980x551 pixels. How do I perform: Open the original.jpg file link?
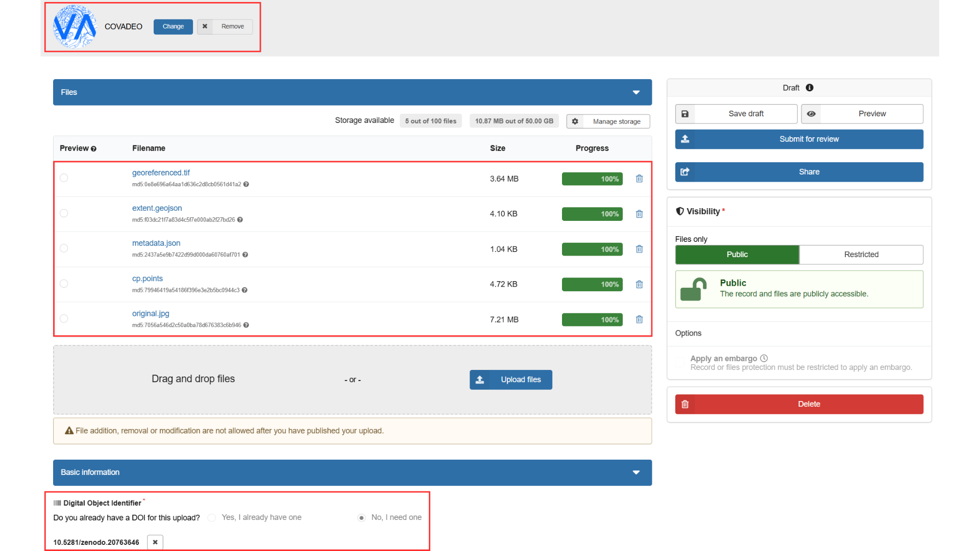tap(151, 313)
